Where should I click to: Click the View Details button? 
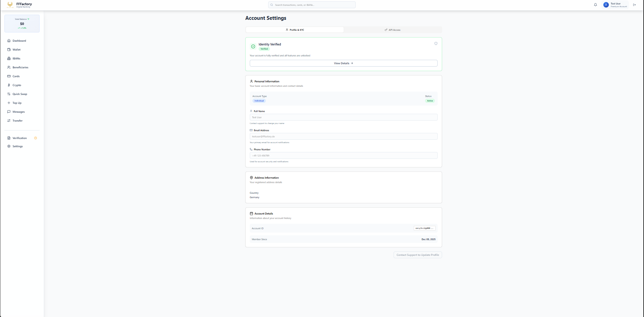point(343,63)
